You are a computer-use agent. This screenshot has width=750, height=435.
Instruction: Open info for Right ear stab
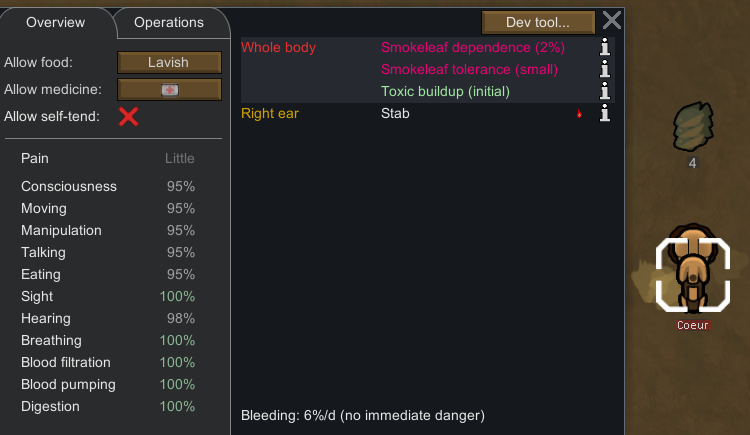(x=605, y=113)
